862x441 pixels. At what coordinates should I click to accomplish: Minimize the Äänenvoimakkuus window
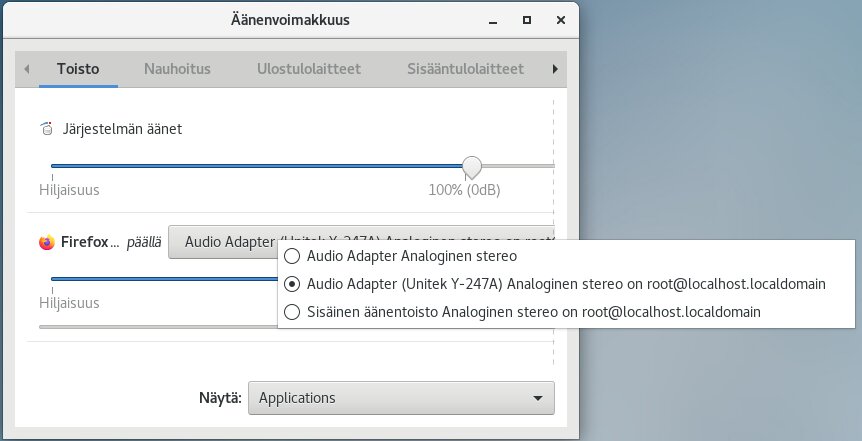click(493, 21)
